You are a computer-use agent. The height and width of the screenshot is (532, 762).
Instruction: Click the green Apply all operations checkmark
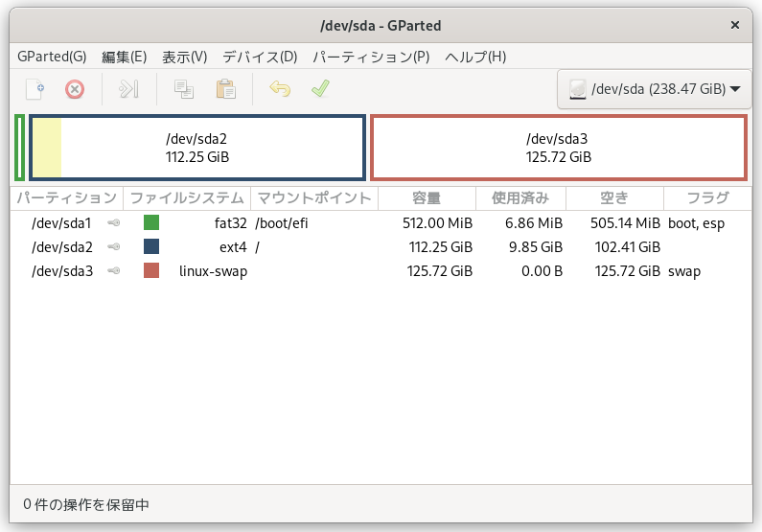[321, 89]
